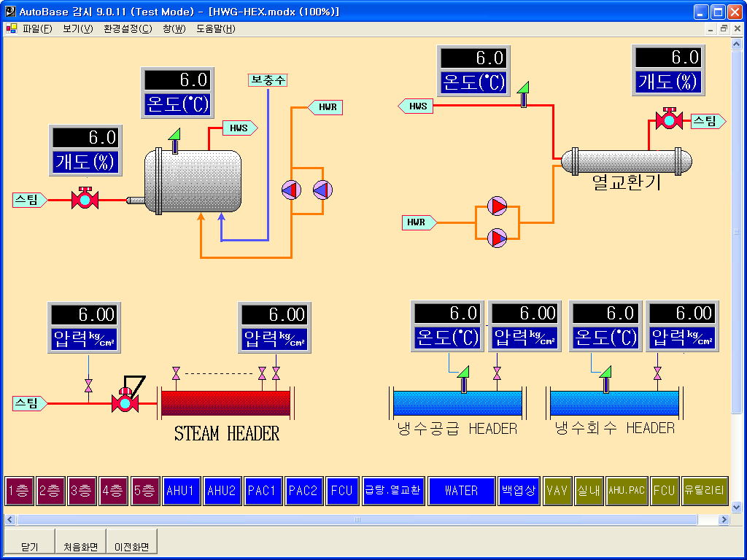The width and height of the screenshot is (747, 560).
Task: Click the steam valve beside the boiler tank
Action: point(85,199)
